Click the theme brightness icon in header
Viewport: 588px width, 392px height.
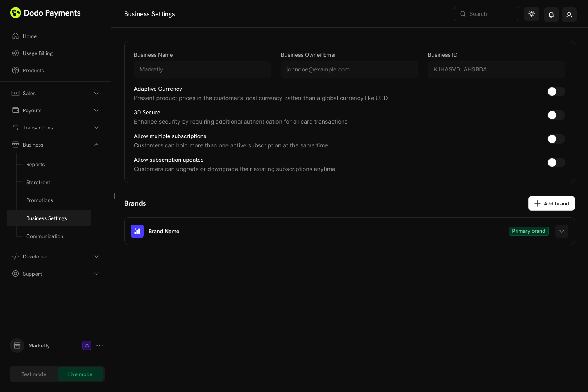pos(532,13)
